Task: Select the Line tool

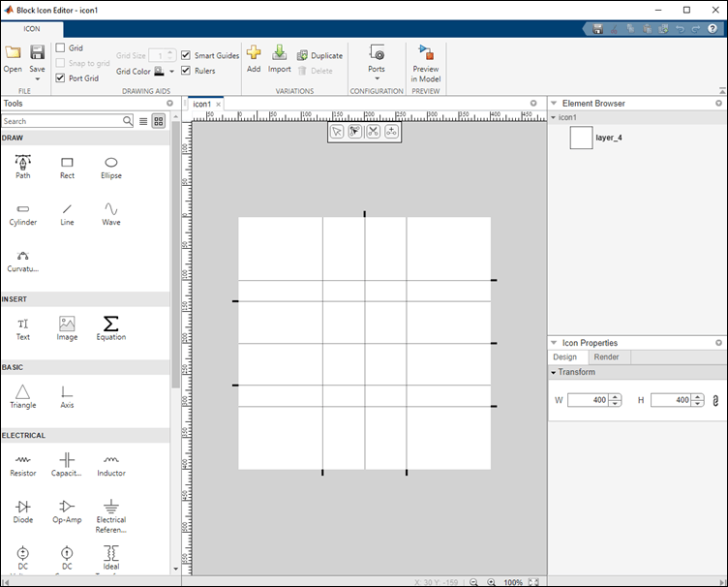Action: point(67,214)
